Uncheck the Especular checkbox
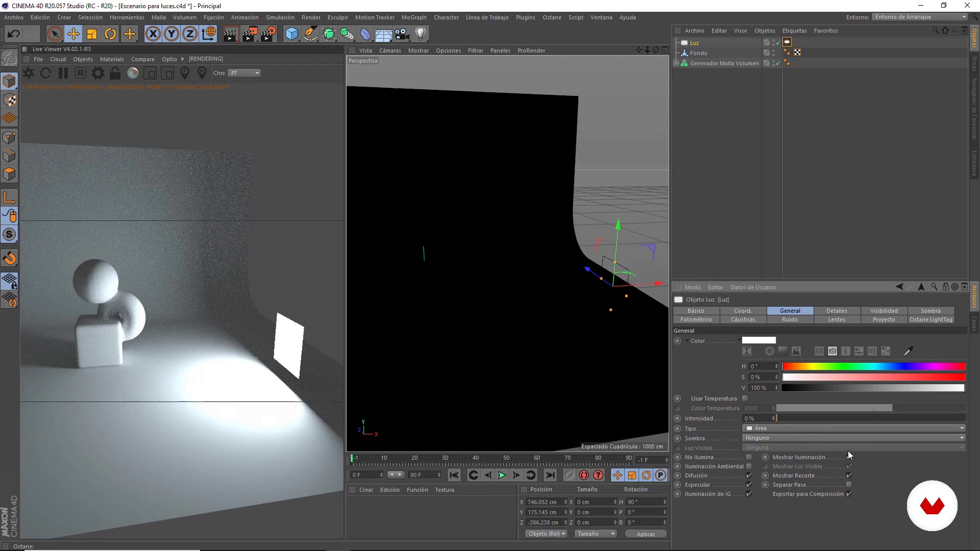This screenshot has height=551, width=980. (x=749, y=485)
